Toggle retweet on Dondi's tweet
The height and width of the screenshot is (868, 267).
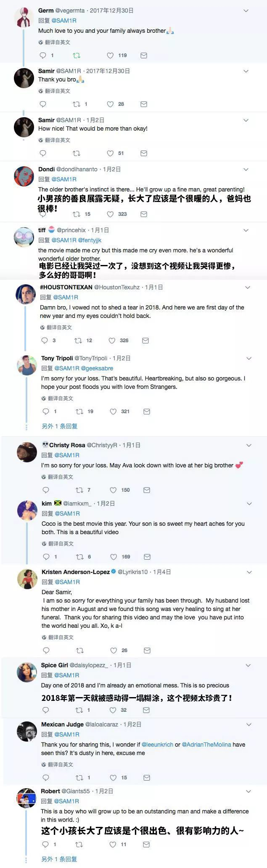point(77,214)
